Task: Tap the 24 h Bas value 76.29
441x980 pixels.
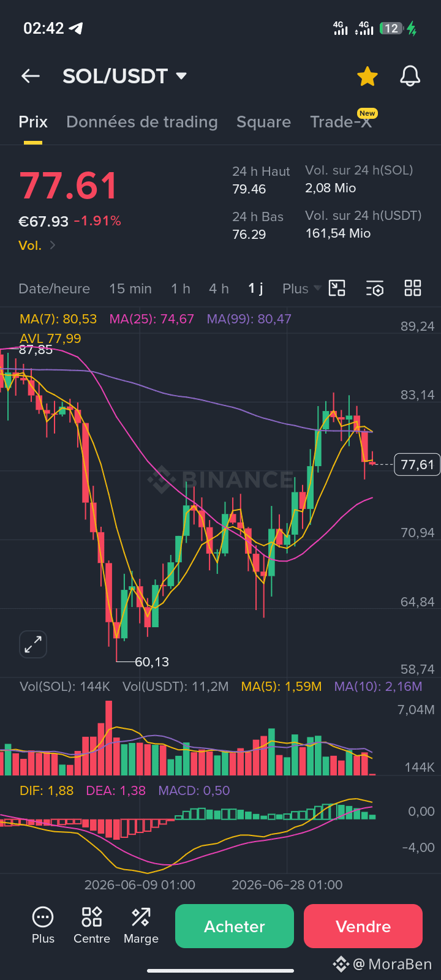Action: pos(249,234)
